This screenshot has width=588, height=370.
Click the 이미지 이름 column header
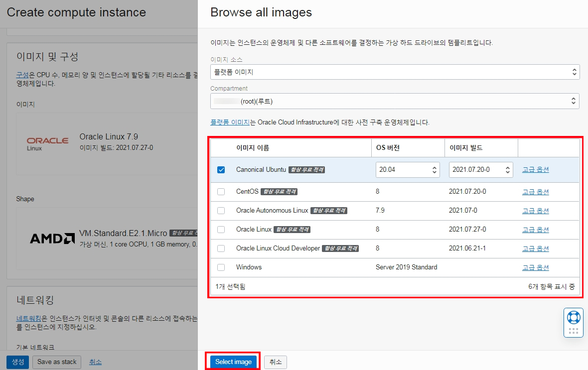[x=252, y=148]
